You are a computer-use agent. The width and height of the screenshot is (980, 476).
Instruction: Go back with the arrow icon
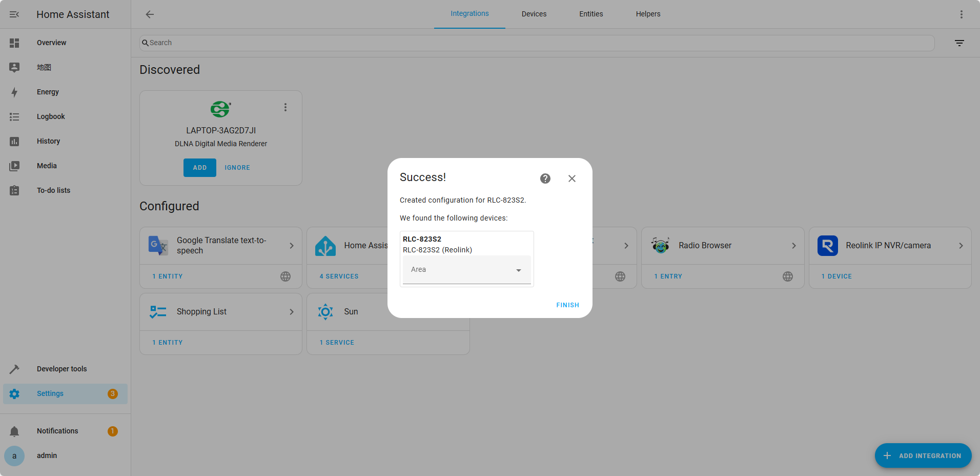[x=150, y=14]
